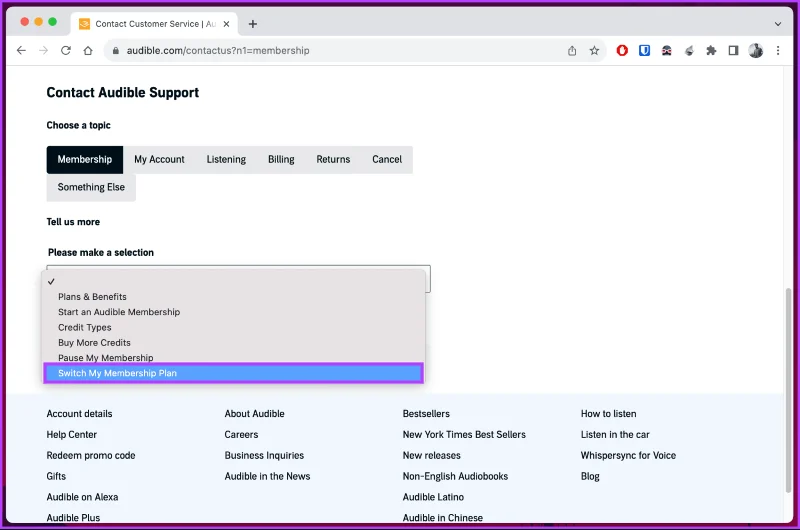Open Audible in Chinese link
Screen dimensions: 800x530
point(442,518)
